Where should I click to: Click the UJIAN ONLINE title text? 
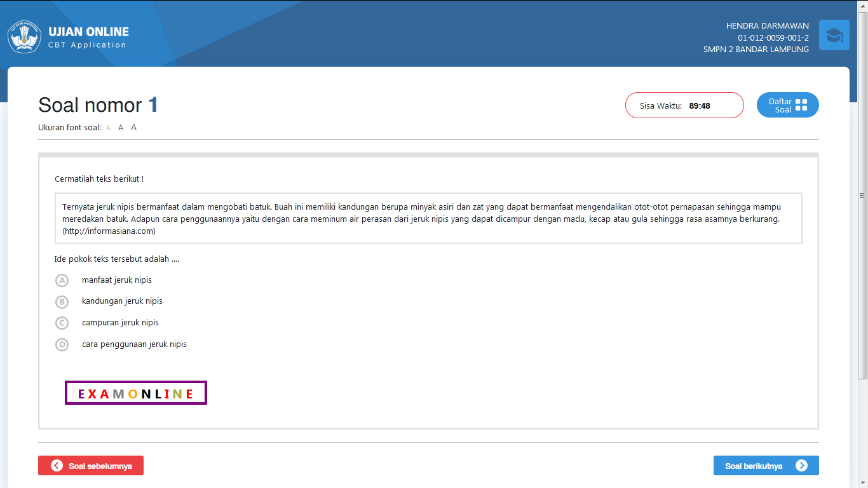(x=88, y=32)
